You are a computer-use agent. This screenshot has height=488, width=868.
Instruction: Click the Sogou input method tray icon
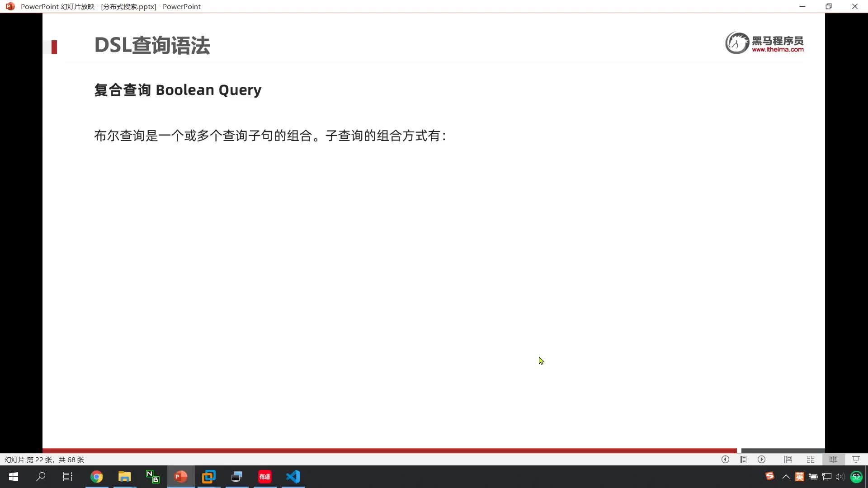click(x=769, y=476)
